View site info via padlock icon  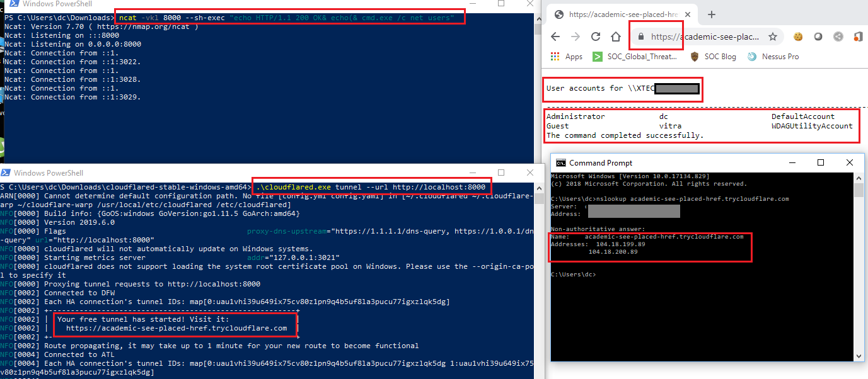tap(641, 37)
